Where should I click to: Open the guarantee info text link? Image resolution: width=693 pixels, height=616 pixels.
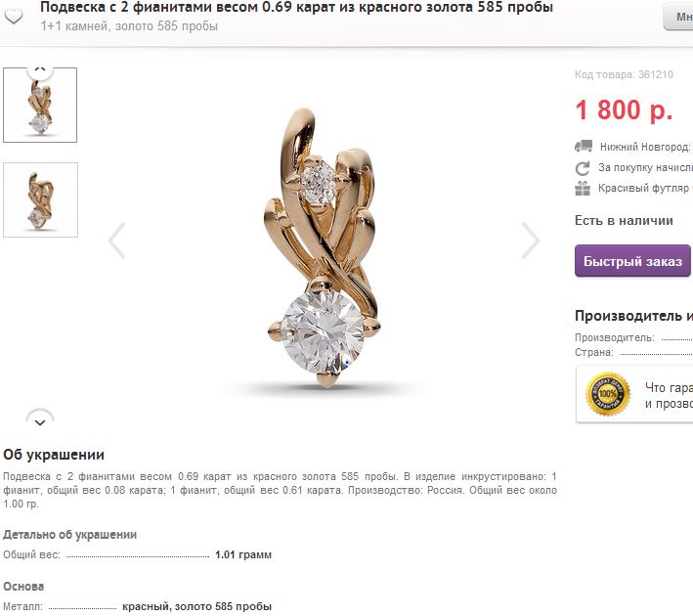coord(669,395)
